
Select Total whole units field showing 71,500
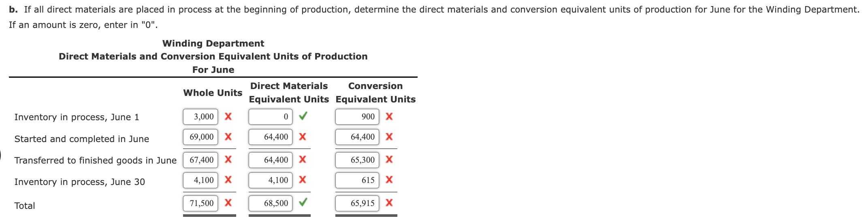[200, 203]
